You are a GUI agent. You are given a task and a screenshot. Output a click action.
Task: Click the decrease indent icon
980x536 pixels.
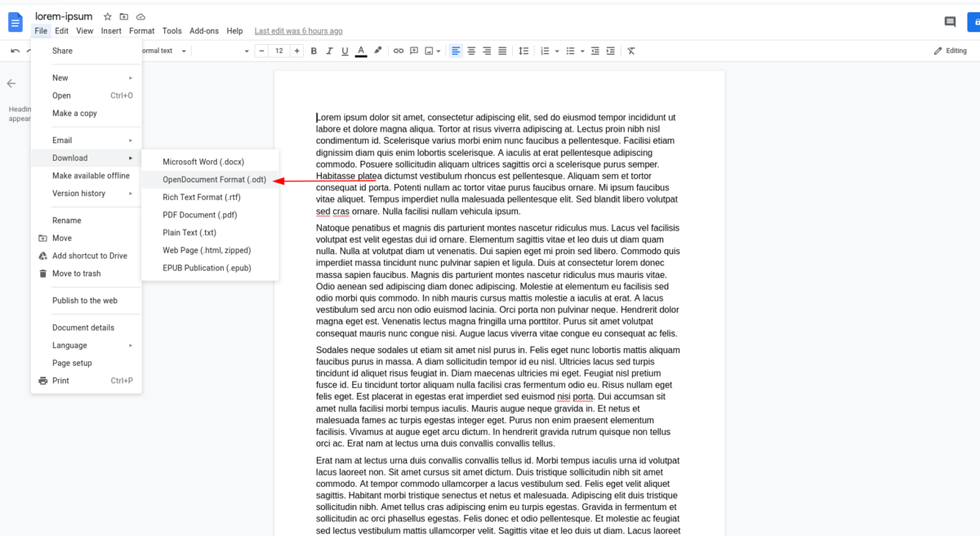click(x=595, y=51)
